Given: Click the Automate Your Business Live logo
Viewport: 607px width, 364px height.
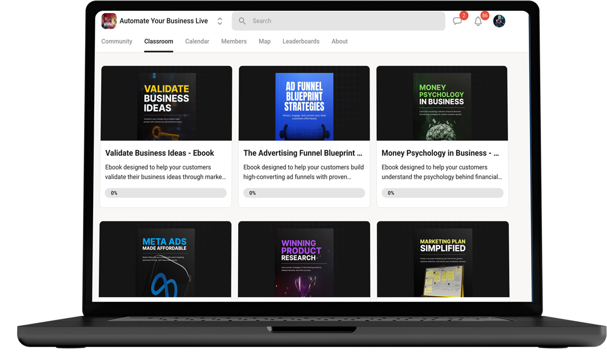Looking at the screenshot, I should coord(109,21).
